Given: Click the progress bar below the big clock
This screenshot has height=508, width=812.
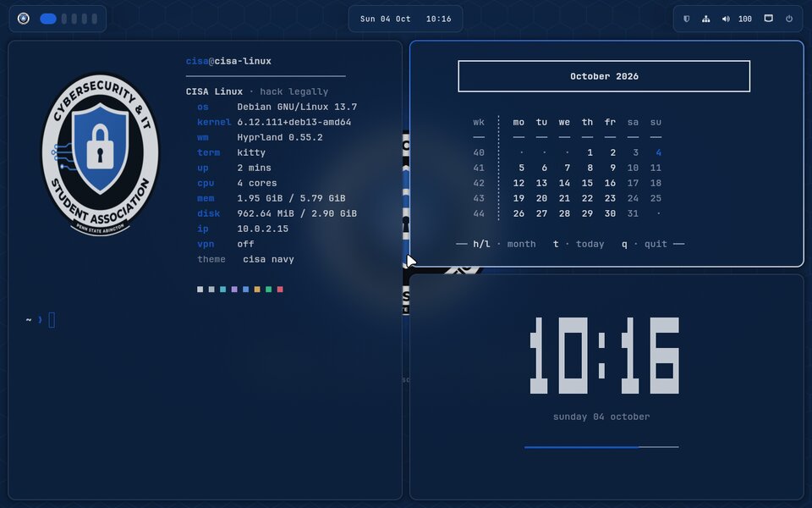Looking at the screenshot, I should pos(601,447).
